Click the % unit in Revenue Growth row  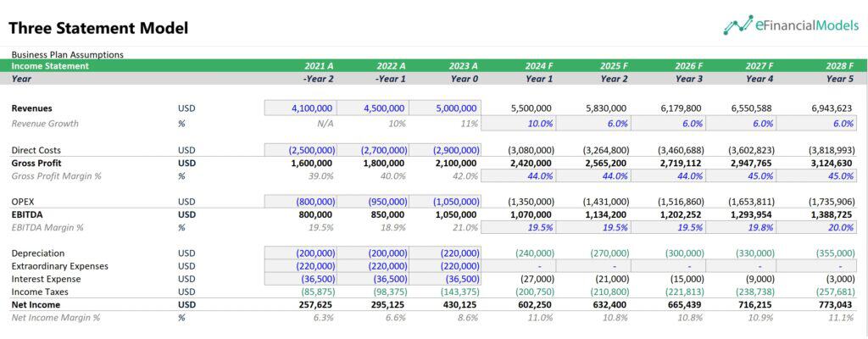pos(181,124)
